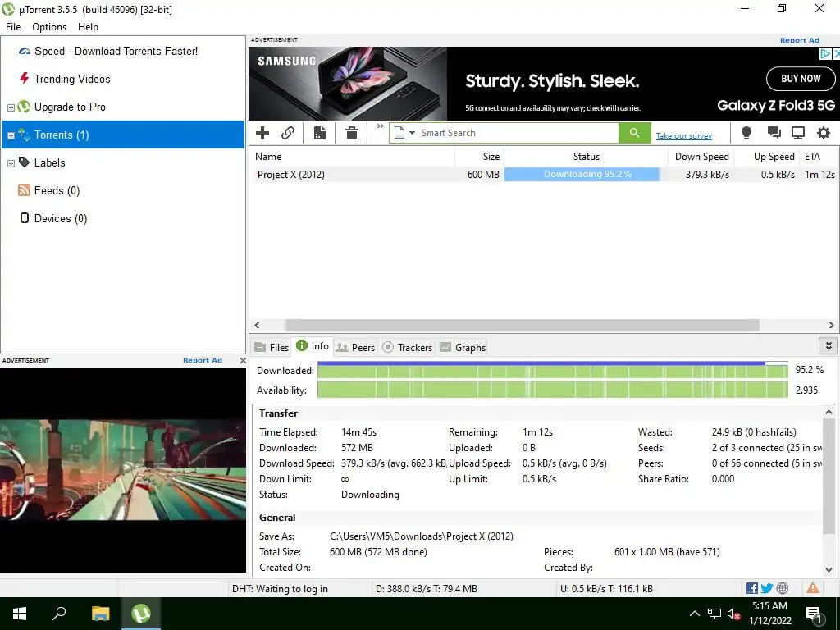Click the Trending Videos lightning icon
The height and width of the screenshot is (630, 840).
(x=24, y=79)
